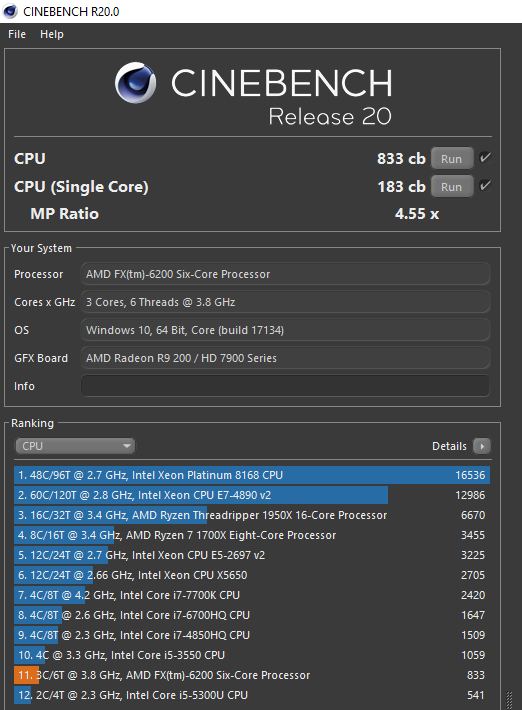
Task: Toggle the CPU test checkbox
Action: [x=485, y=158]
